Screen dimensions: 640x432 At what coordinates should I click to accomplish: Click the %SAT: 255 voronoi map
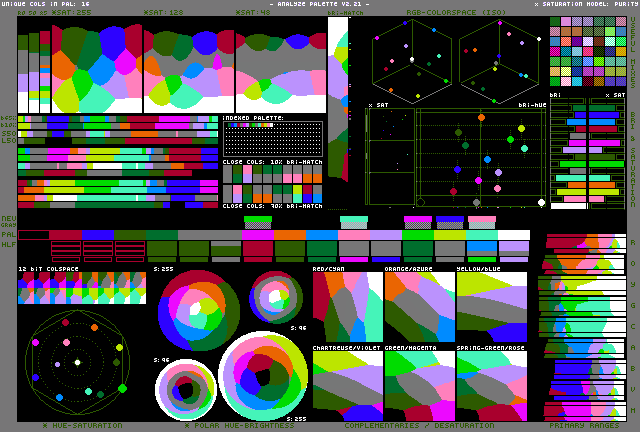[x=97, y=68]
